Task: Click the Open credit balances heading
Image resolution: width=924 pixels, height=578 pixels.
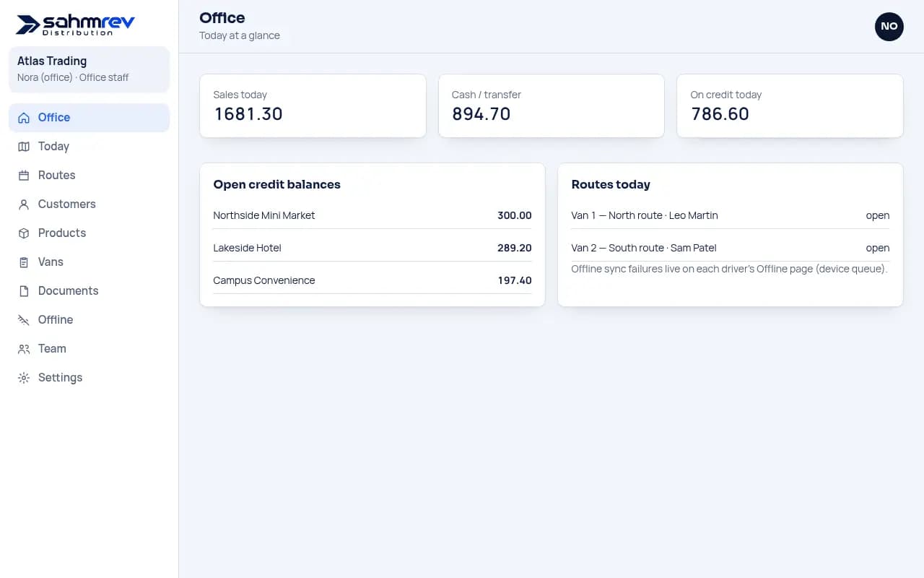Action: (x=276, y=184)
